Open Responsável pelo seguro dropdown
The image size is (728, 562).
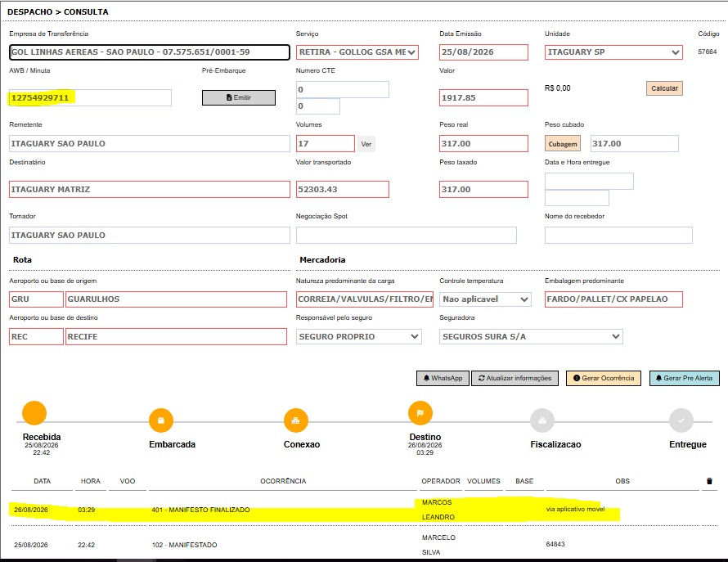point(358,337)
